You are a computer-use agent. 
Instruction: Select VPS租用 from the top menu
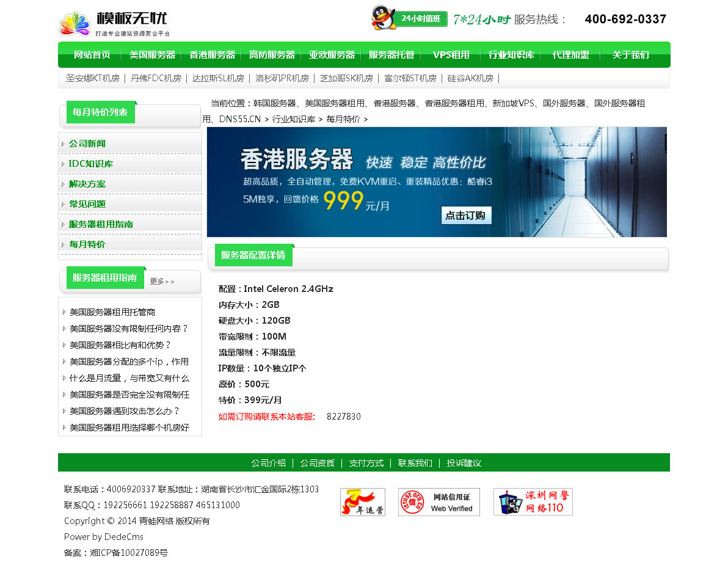click(451, 55)
